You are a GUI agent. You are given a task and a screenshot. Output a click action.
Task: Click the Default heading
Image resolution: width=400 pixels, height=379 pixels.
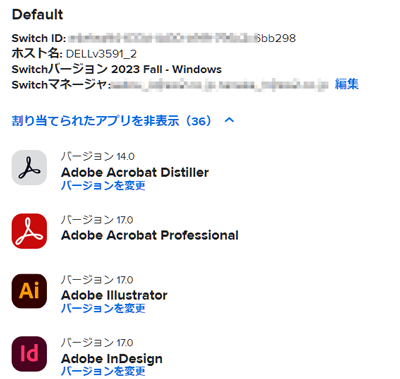[37, 15]
